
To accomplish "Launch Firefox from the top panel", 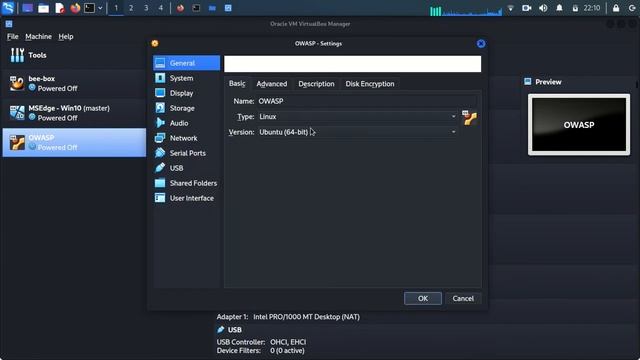I will click(x=75, y=8).
